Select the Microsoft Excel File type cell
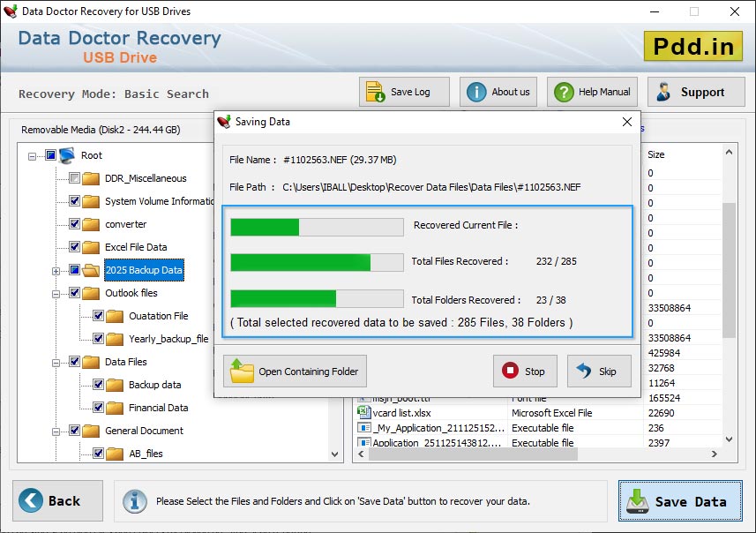 (x=551, y=413)
